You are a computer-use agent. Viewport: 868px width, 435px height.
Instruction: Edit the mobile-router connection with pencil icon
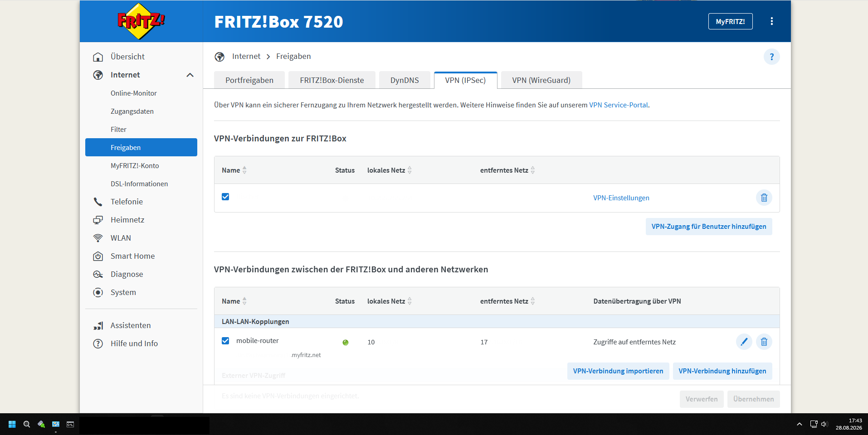point(744,342)
